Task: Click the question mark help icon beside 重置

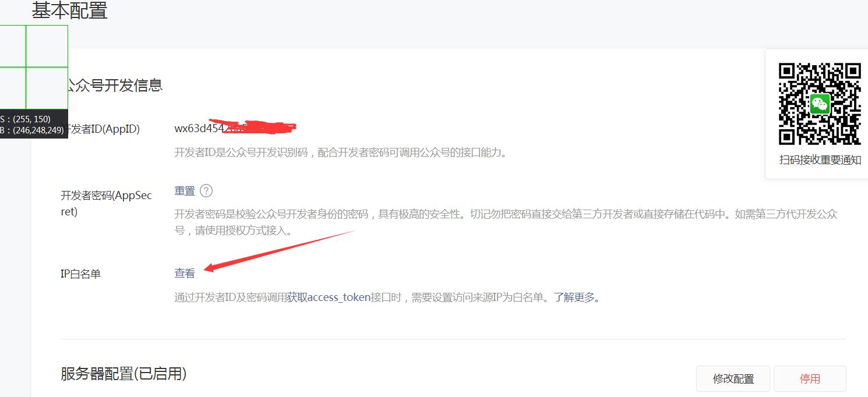Action: click(206, 191)
